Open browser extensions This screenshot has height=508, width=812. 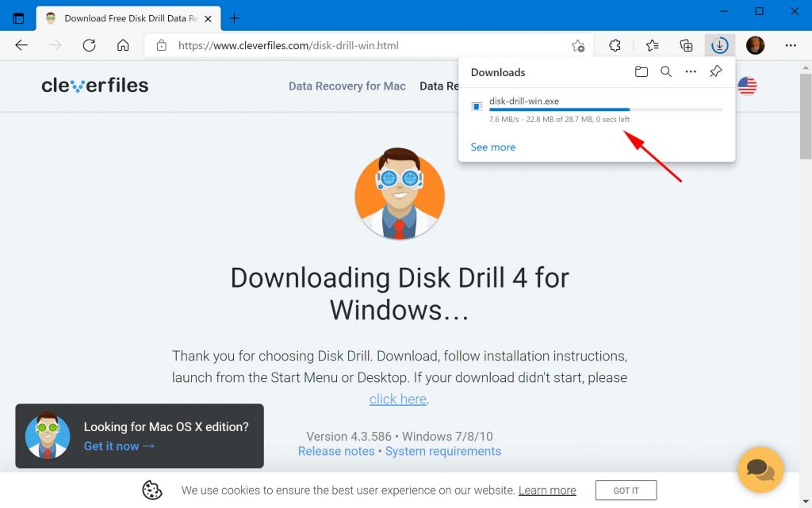(615, 45)
